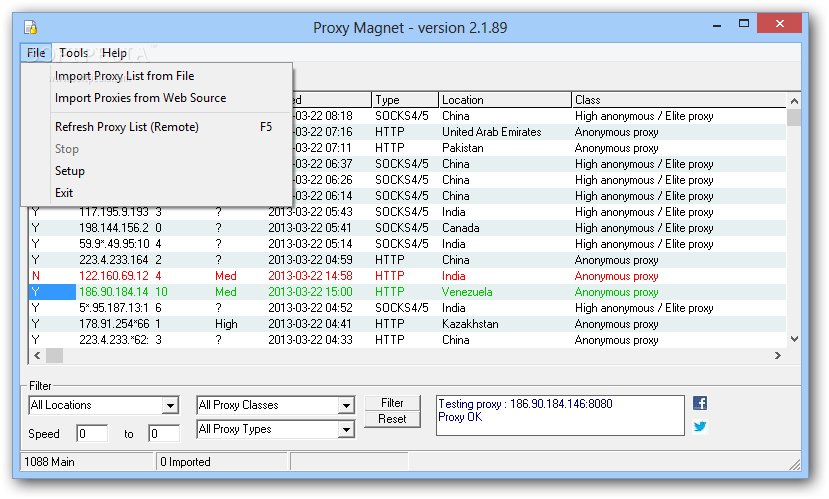Select proxy row 59.9*.49.95:10
Image resolution: width=829 pixels, height=499 pixels.
(407, 244)
